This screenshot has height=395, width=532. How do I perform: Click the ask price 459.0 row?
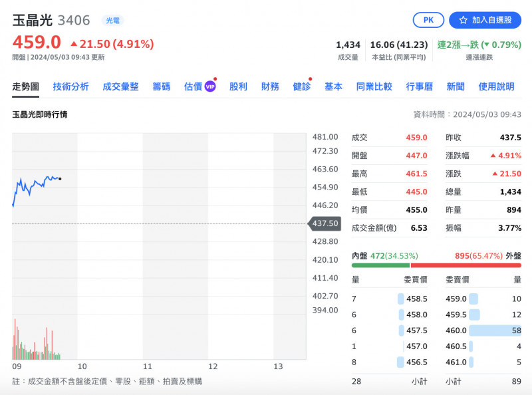(483, 299)
